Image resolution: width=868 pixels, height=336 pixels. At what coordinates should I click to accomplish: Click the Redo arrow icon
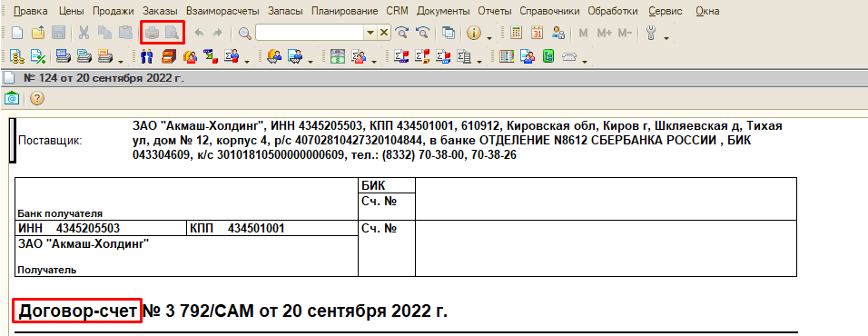(218, 34)
